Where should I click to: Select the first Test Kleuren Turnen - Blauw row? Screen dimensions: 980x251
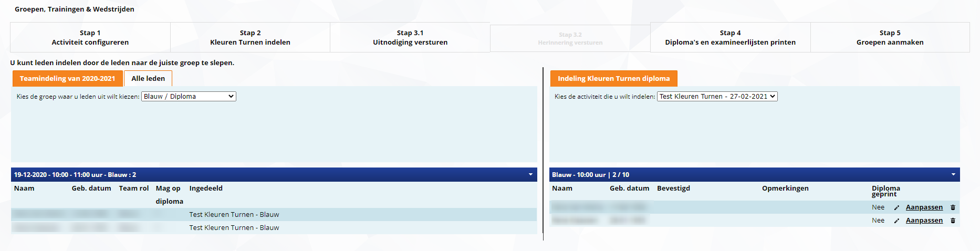pyautogui.click(x=234, y=215)
